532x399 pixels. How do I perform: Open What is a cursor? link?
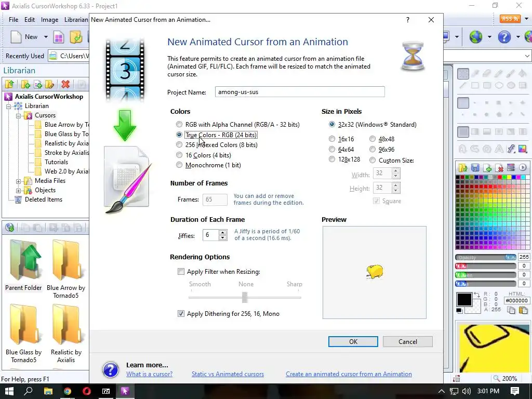click(x=149, y=374)
